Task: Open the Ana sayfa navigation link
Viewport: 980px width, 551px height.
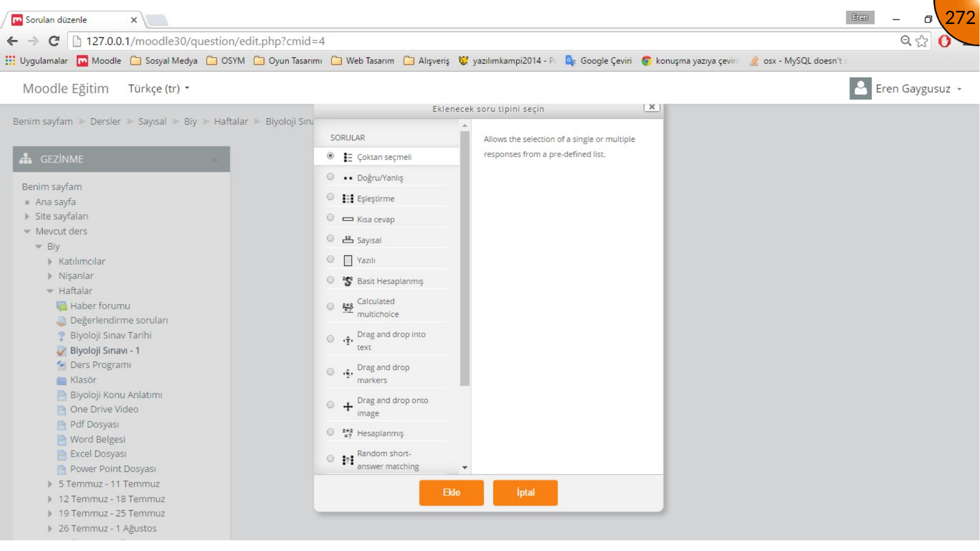Action: click(56, 202)
